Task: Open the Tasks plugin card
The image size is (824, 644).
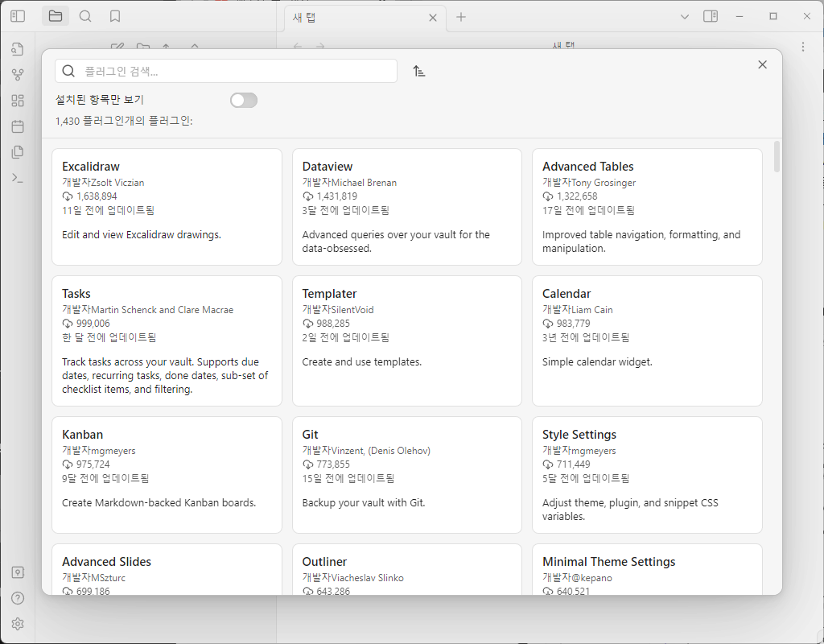Action: point(167,341)
